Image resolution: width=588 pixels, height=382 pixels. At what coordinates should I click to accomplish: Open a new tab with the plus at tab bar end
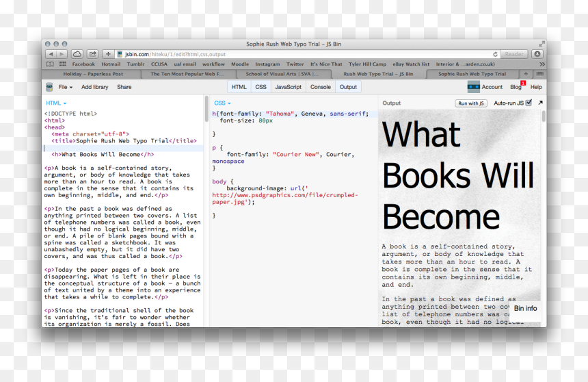tap(525, 74)
